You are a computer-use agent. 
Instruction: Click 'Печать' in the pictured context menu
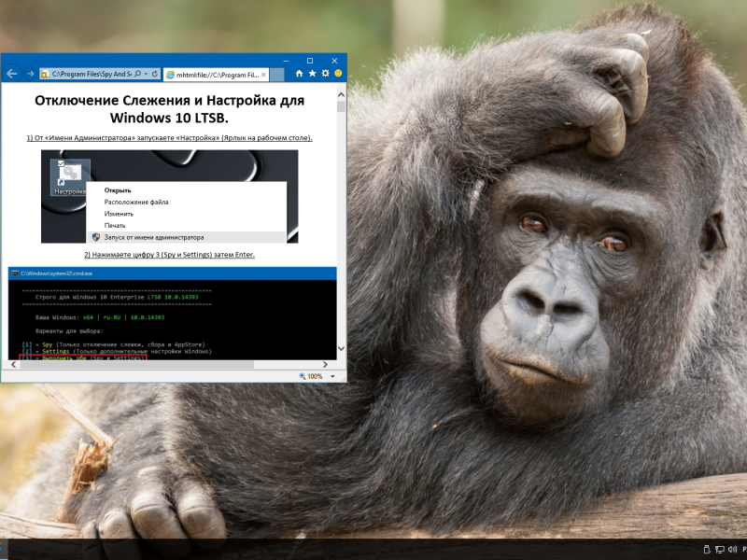[x=115, y=226]
